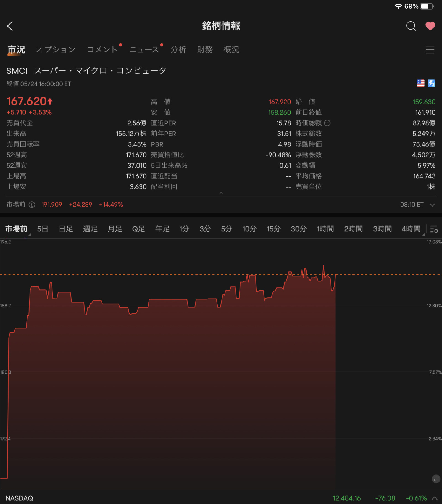This screenshot has width=442, height=504.
Task: Open the 概況 tab
Action: 231,50
